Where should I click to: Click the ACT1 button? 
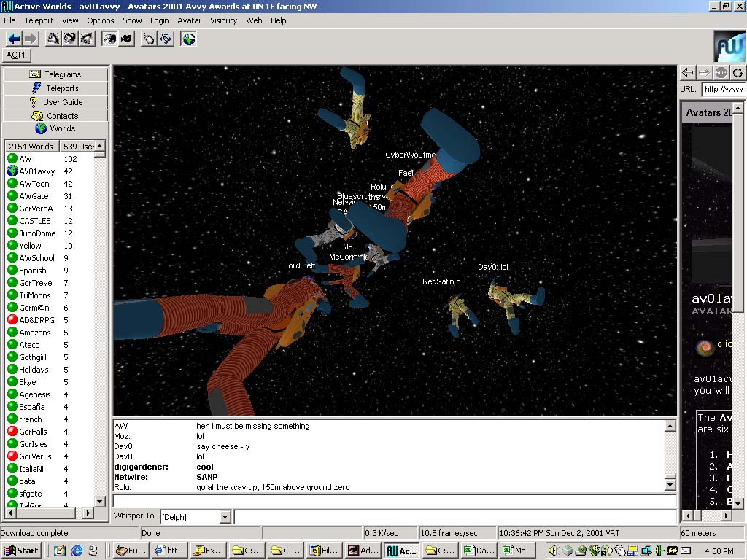[16, 55]
